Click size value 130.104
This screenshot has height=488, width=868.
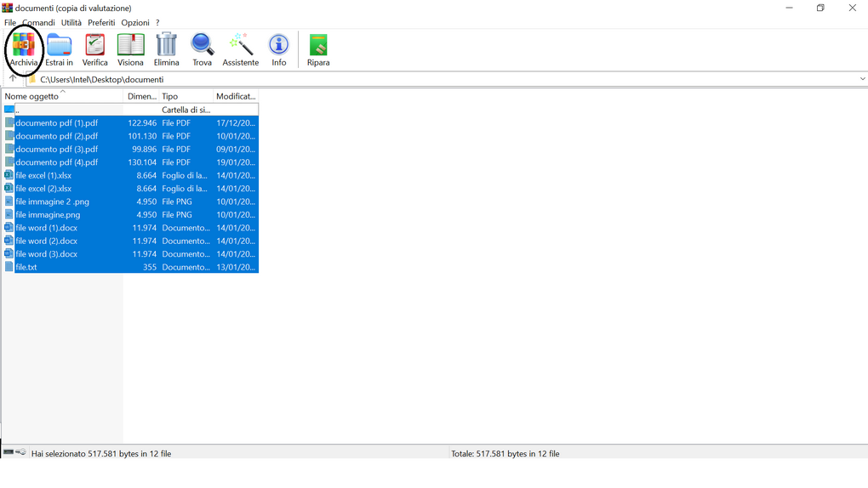point(142,162)
